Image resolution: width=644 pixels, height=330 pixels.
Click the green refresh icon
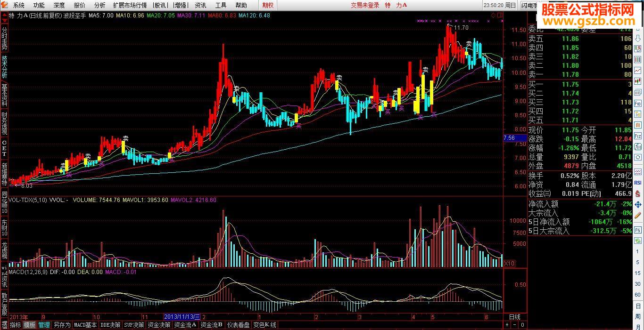637,241
